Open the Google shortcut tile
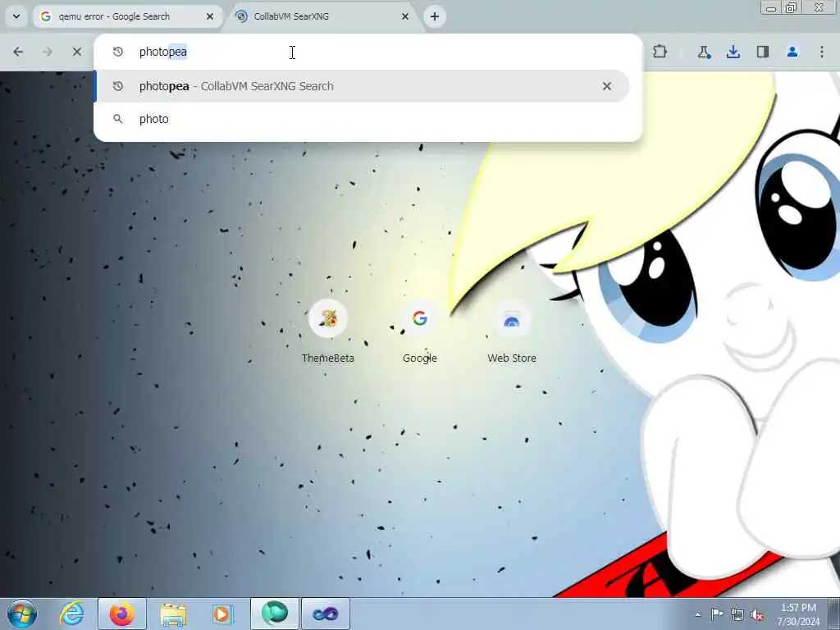This screenshot has height=630, width=840. [x=420, y=332]
